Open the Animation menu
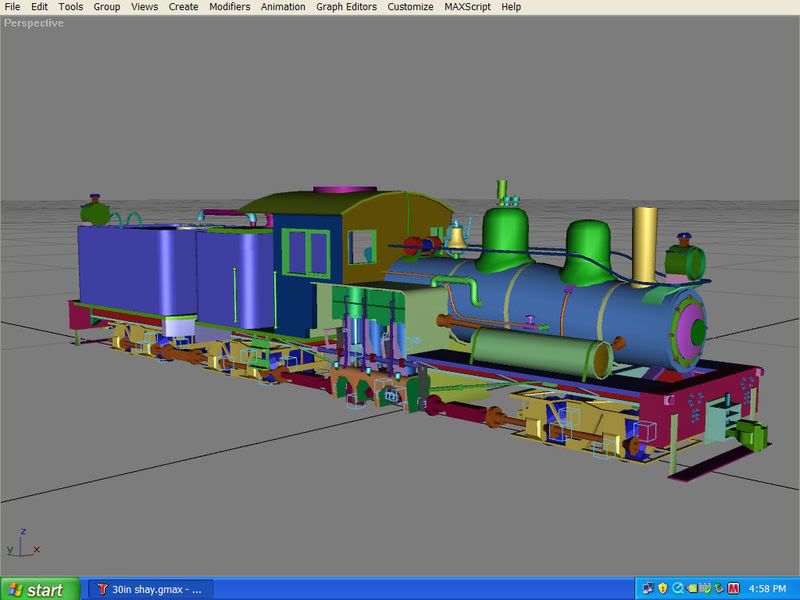The height and width of the screenshot is (600, 800). (x=283, y=7)
